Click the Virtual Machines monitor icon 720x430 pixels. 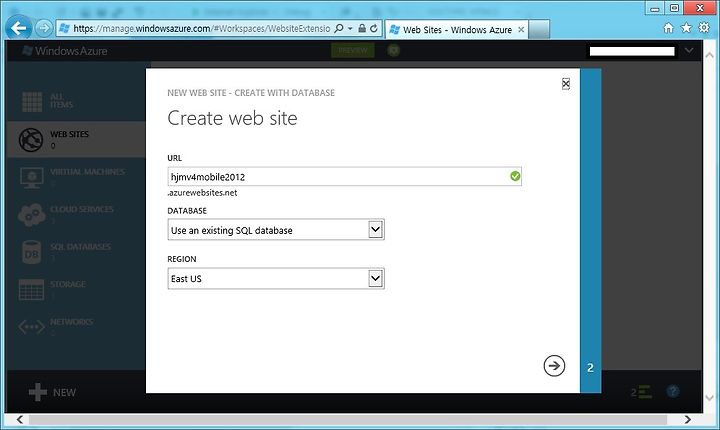pos(32,178)
